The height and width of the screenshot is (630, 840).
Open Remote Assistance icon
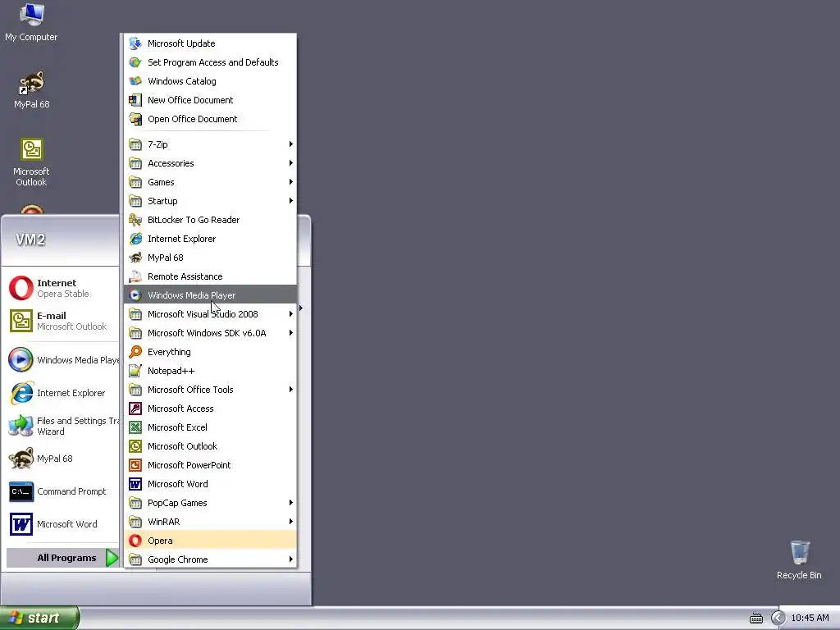tap(135, 276)
